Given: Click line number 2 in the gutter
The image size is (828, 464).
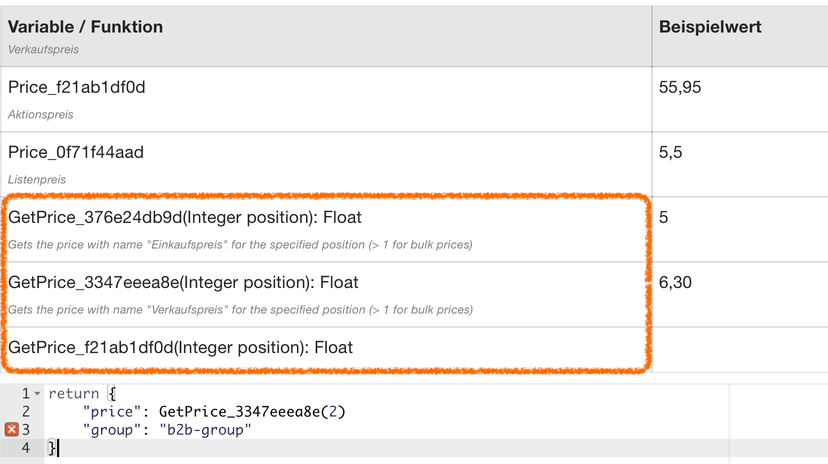Looking at the screenshot, I should pyautogui.click(x=26, y=412).
